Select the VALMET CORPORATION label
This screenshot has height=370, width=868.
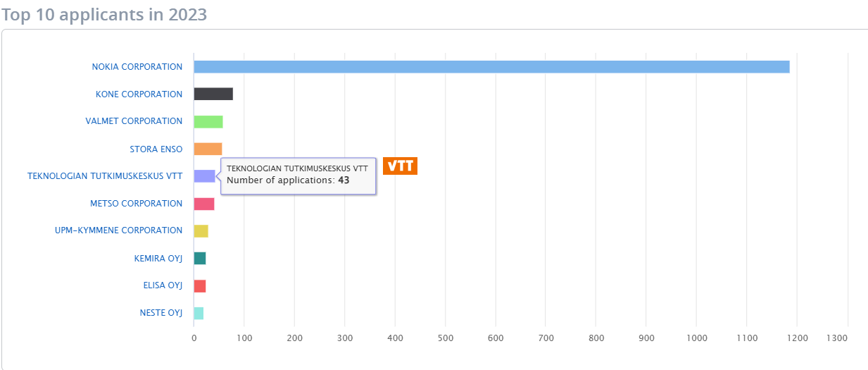[x=134, y=121]
